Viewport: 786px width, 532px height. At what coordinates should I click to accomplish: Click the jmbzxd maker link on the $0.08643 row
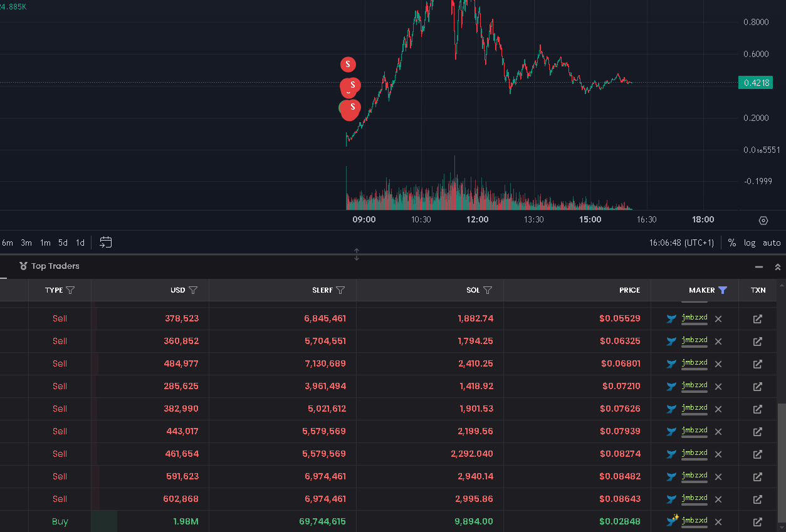coord(694,498)
